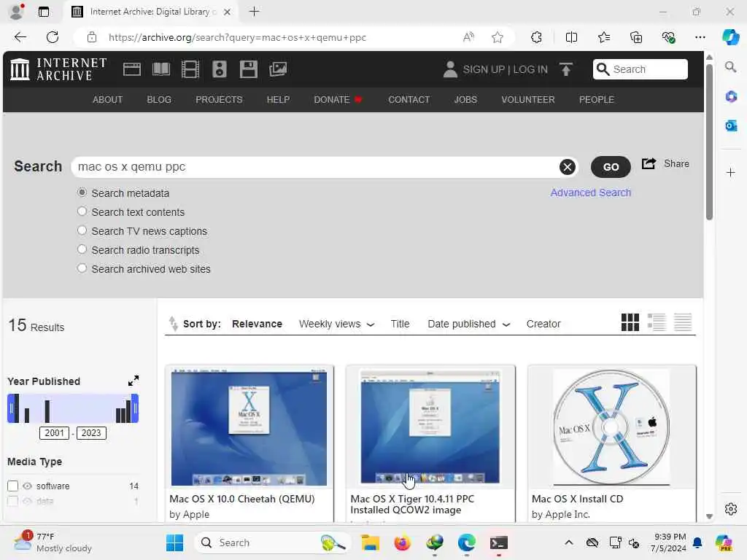The height and width of the screenshot is (560, 747).
Task: Open browser Settings and more ellipsis
Action: coord(700,37)
